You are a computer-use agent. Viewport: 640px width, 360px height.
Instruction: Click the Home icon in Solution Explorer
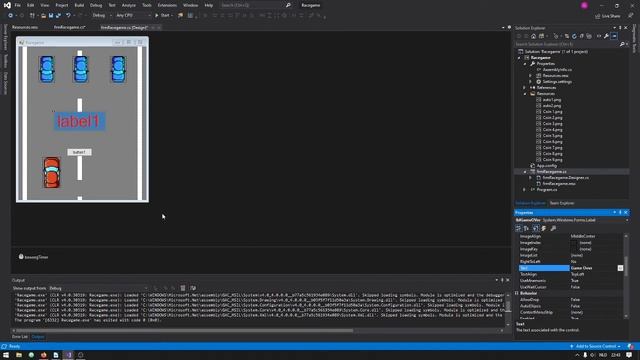(533, 36)
